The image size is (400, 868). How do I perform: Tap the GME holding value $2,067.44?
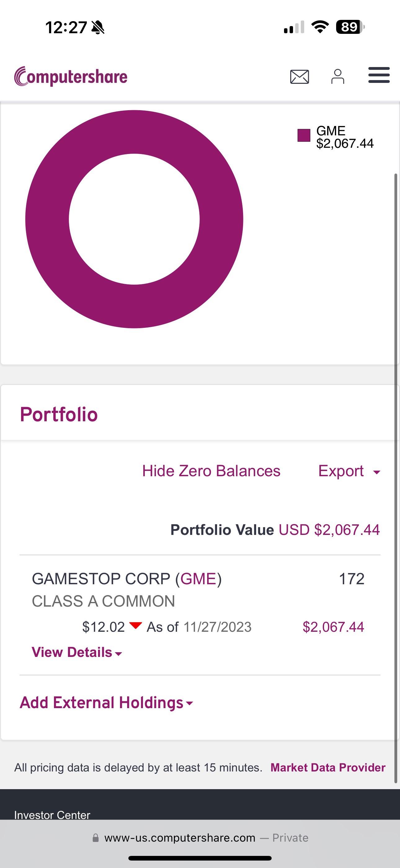coord(333,627)
